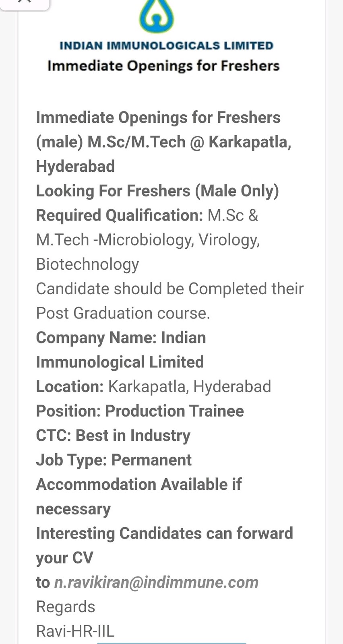Tap the 'Interesting Candidates can forward' line
Viewport: 343px width, 644px height.
pyautogui.click(x=165, y=533)
